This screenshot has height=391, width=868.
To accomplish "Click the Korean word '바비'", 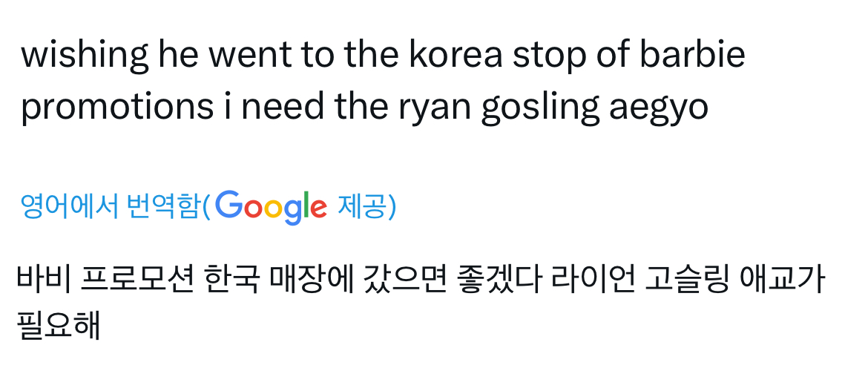I will click(x=44, y=280).
